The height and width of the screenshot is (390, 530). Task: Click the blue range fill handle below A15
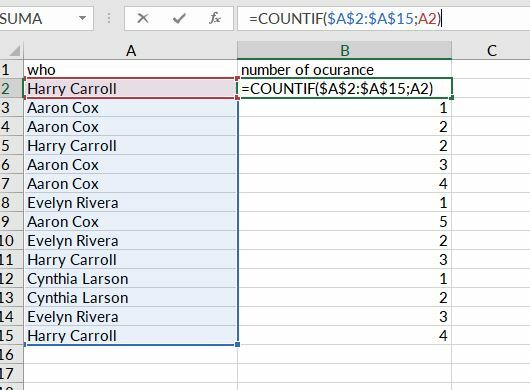(x=237, y=344)
